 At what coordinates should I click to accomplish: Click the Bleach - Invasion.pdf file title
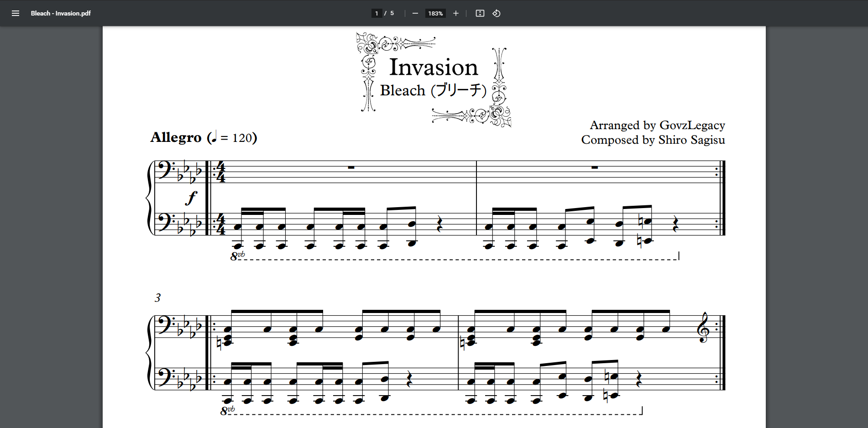coord(61,13)
